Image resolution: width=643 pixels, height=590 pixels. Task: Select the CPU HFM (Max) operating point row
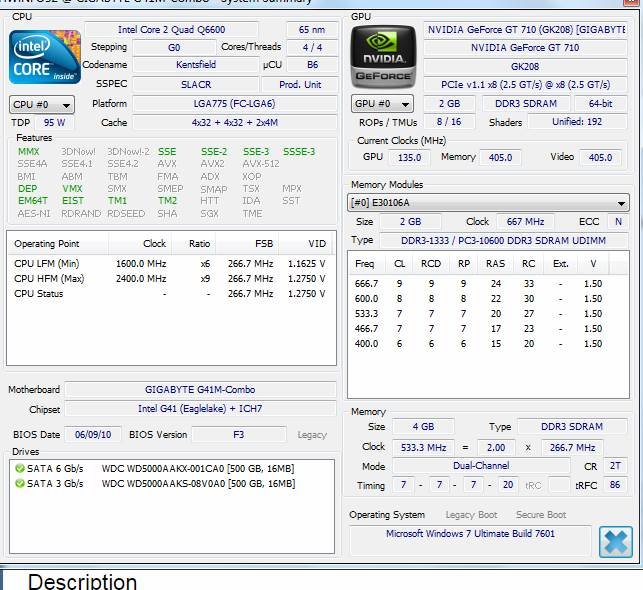pyautogui.click(x=170, y=279)
